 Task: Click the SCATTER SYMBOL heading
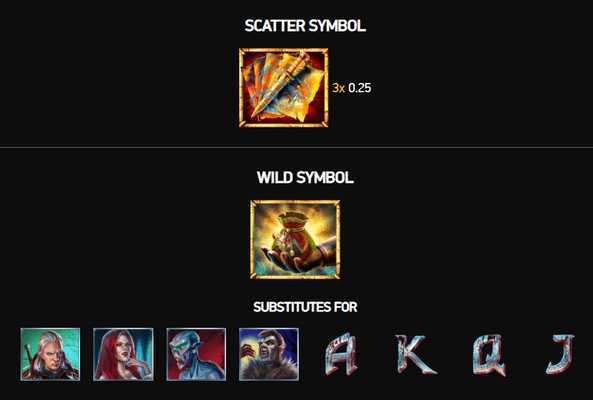coord(305,26)
